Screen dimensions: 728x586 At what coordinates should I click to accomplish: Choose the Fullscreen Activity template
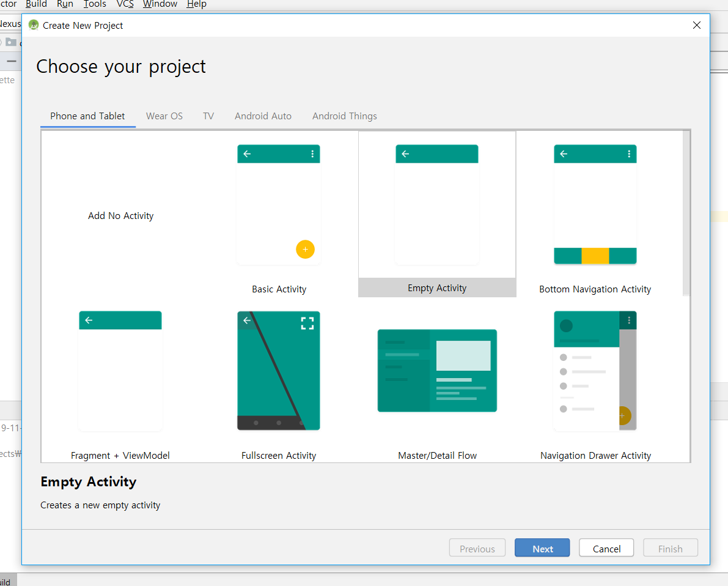(279, 371)
